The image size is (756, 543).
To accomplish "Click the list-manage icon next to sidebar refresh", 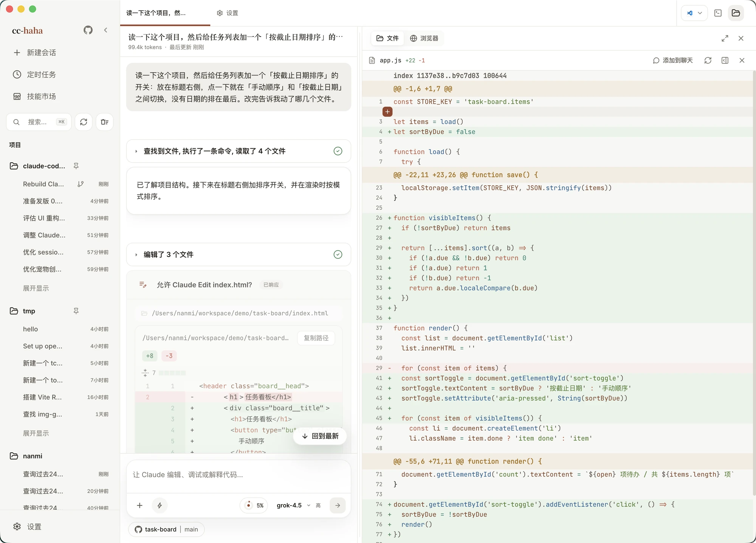I will 105,122.
